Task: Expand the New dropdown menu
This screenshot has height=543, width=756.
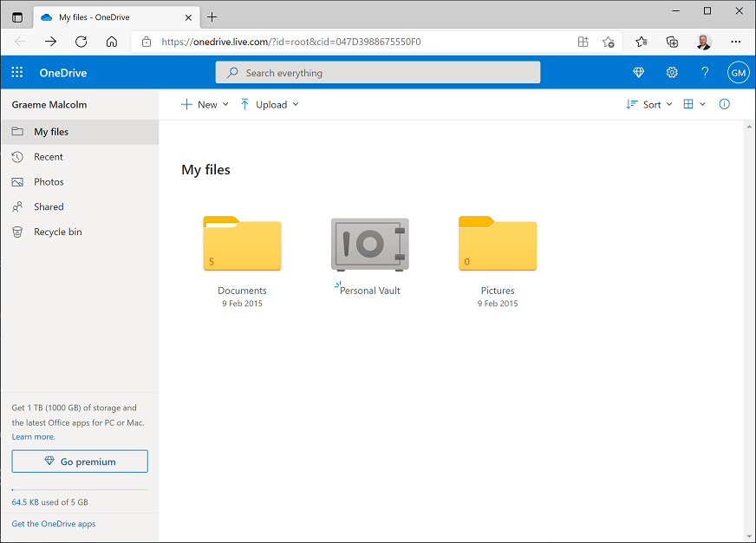Action: pos(205,105)
